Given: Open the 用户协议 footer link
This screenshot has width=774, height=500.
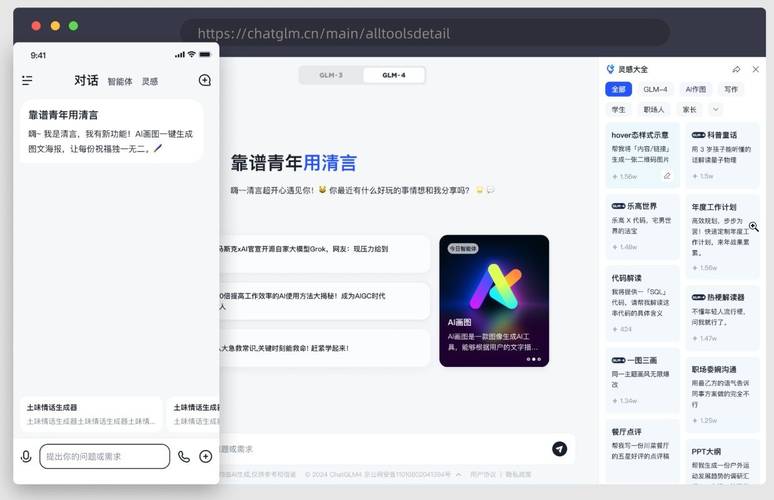Looking at the screenshot, I should 483,475.
